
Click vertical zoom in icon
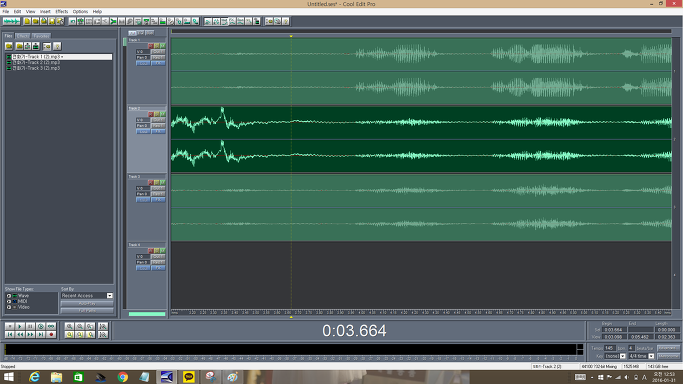click(x=103, y=326)
